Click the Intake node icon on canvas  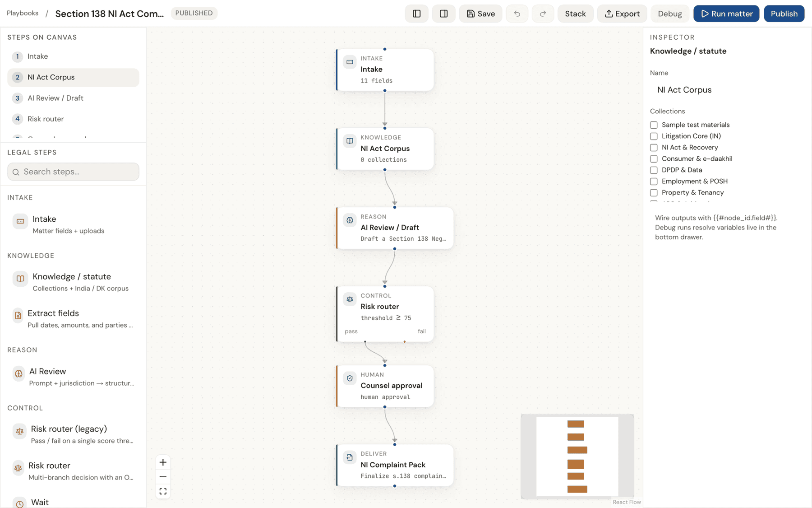tap(350, 62)
